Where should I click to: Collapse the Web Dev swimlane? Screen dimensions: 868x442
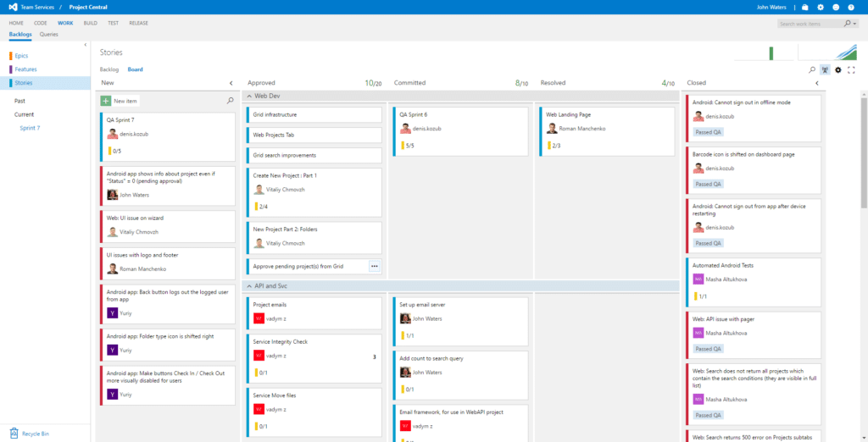coord(249,97)
